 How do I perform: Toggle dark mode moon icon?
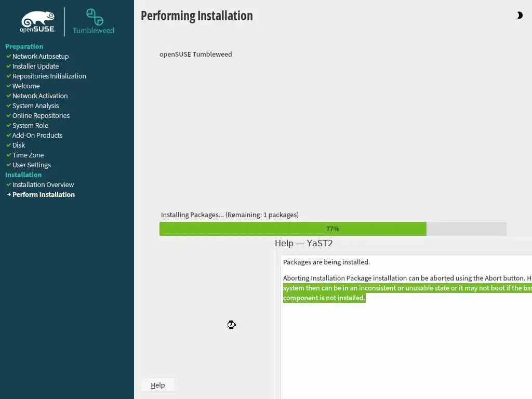click(x=520, y=15)
